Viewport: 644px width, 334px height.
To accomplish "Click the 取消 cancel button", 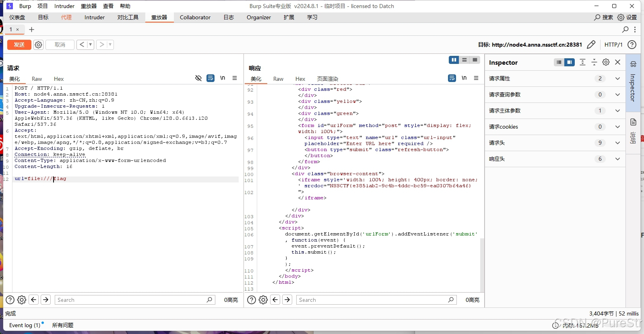I will [60, 45].
